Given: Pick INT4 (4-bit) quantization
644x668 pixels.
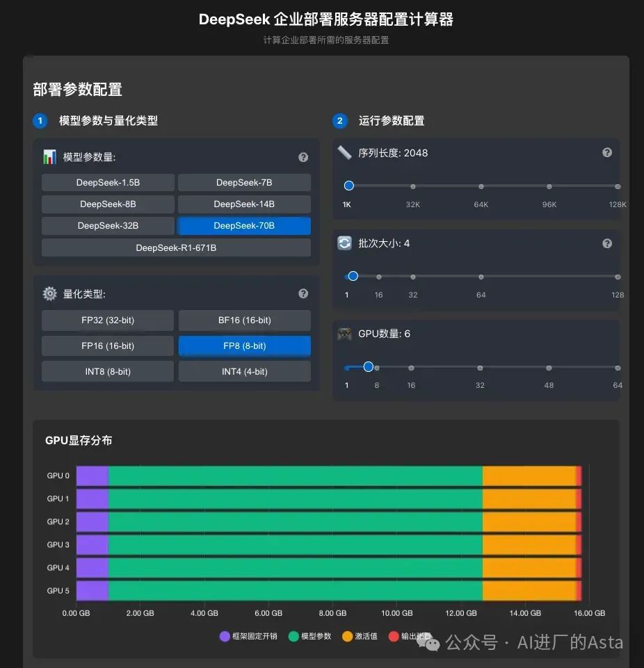Looking at the screenshot, I should pyautogui.click(x=245, y=371).
